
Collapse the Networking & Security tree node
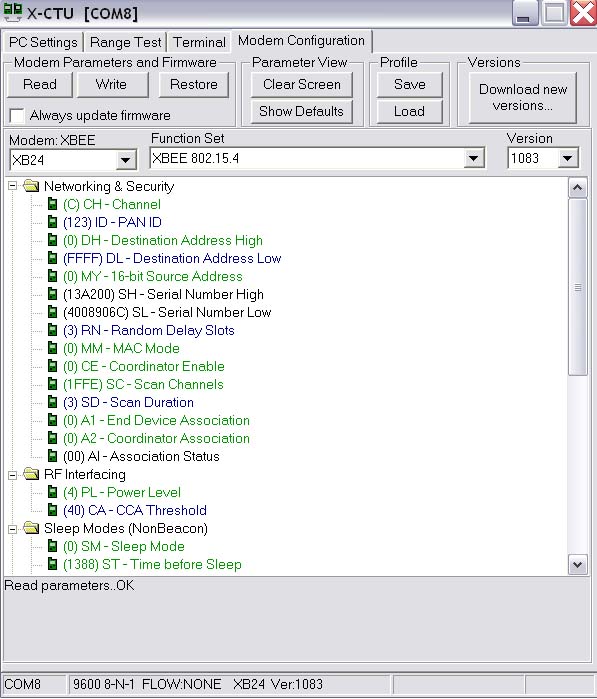click(x=12, y=186)
